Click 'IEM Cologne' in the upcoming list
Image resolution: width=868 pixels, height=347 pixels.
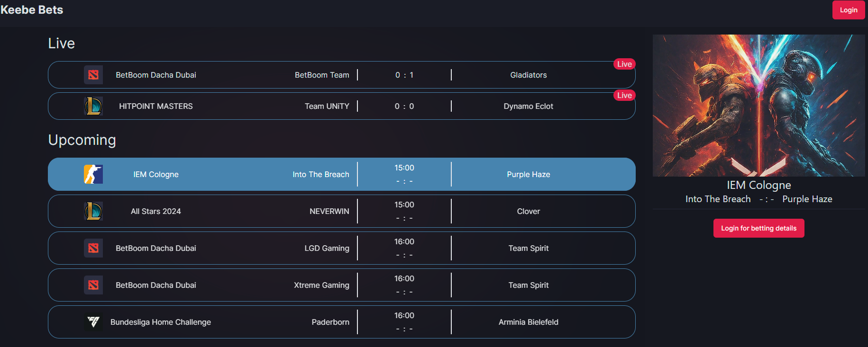point(156,174)
